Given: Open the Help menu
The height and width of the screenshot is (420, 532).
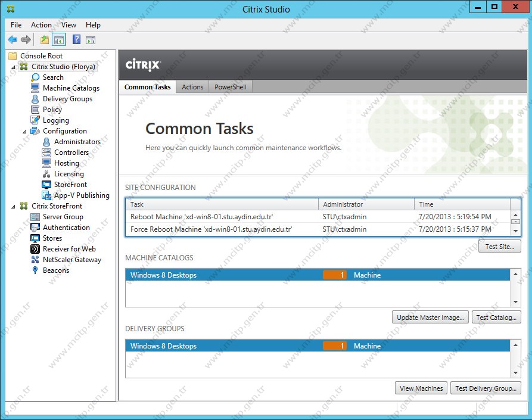Looking at the screenshot, I should pyautogui.click(x=93, y=25).
